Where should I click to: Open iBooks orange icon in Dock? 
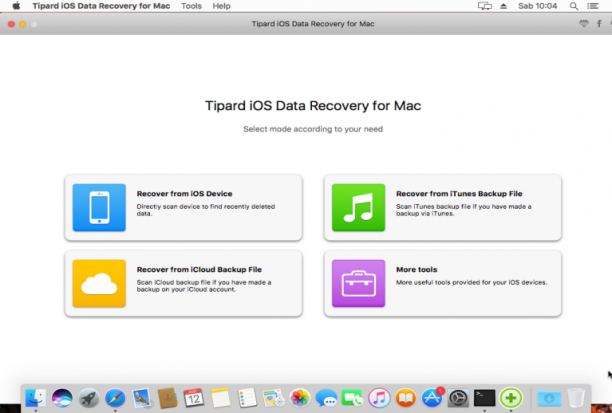pyautogui.click(x=406, y=398)
